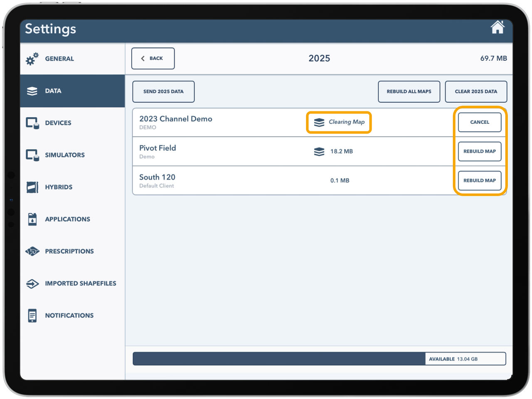Click the Available 13.04 GB label

[x=453, y=359]
